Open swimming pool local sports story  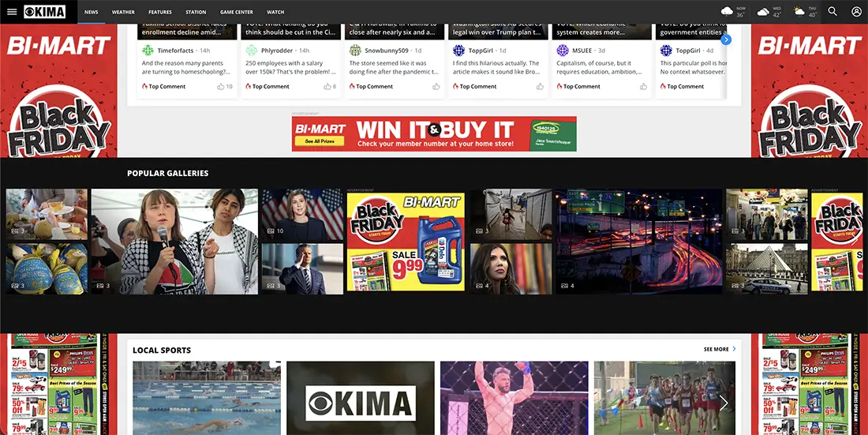207,398
